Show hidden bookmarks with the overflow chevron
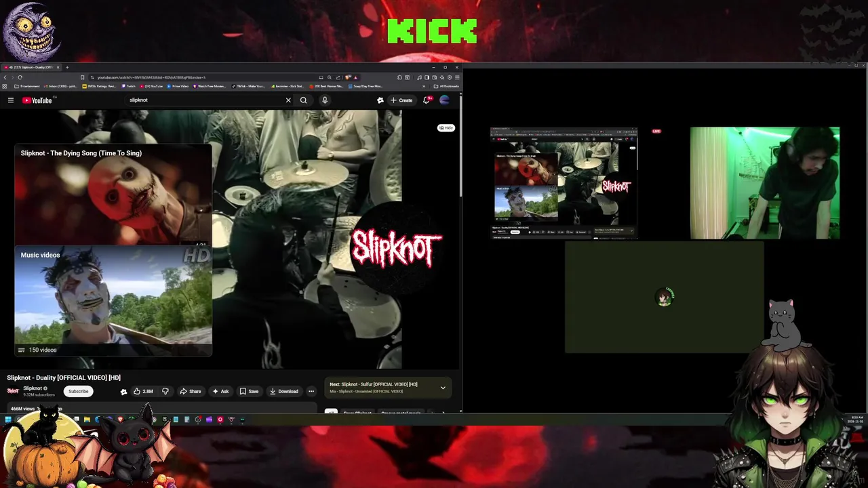868x488 pixels. coord(424,86)
